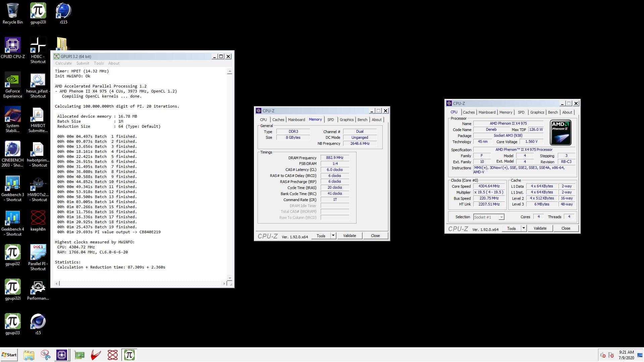
Task: Open About tab in memory CPU-Z window
Action: pos(377,120)
